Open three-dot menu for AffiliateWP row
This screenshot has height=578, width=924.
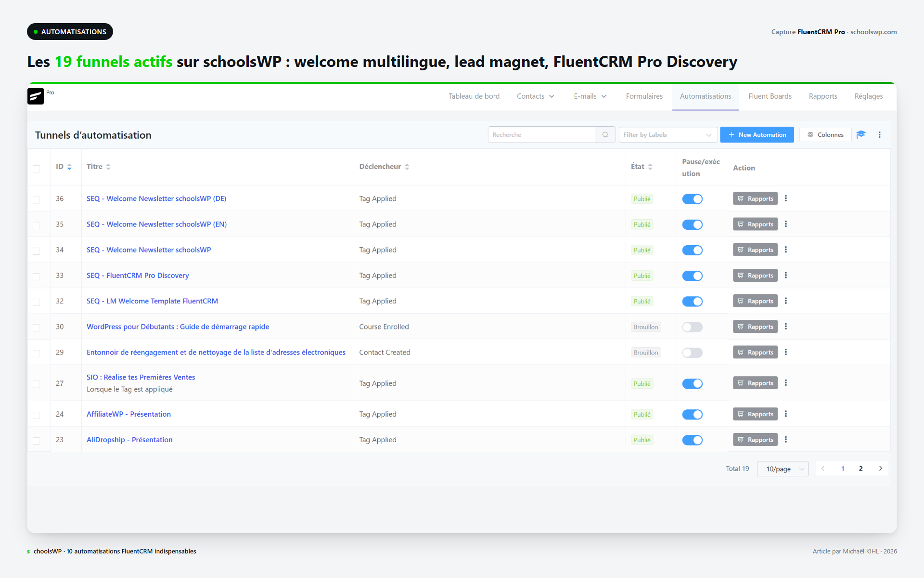pos(785,414)
